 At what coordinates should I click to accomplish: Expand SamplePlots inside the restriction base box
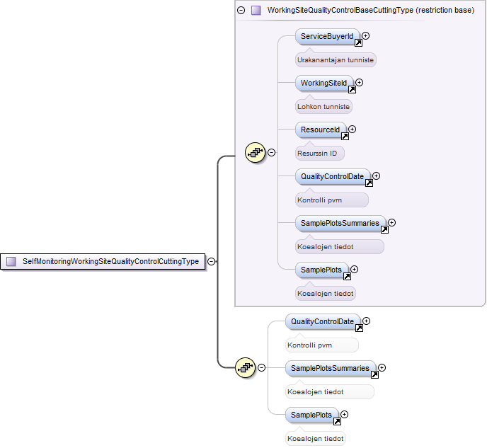pyautogui.click(x=355, y=270)
